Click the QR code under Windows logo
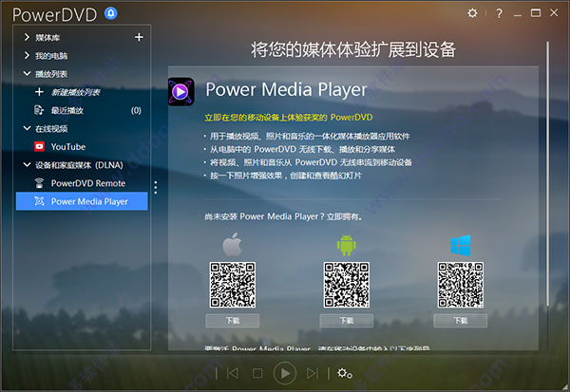 click(x=461, y=285)
